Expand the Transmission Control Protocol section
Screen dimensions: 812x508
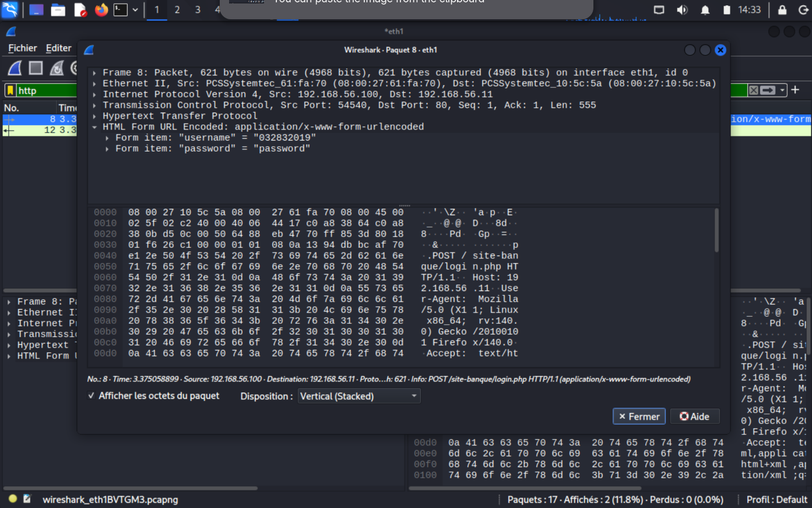point(94,104)
